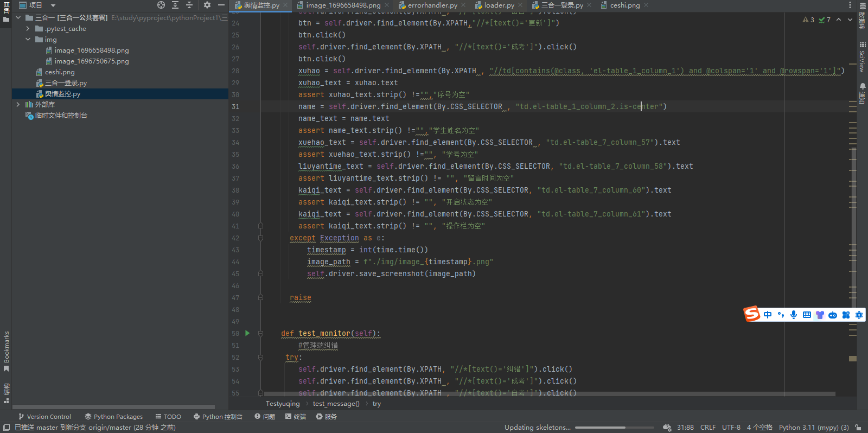This screenshot has width=868, height=433.
Task: Open the Sogou toolbox grid icon
Action: pos(846,315)
